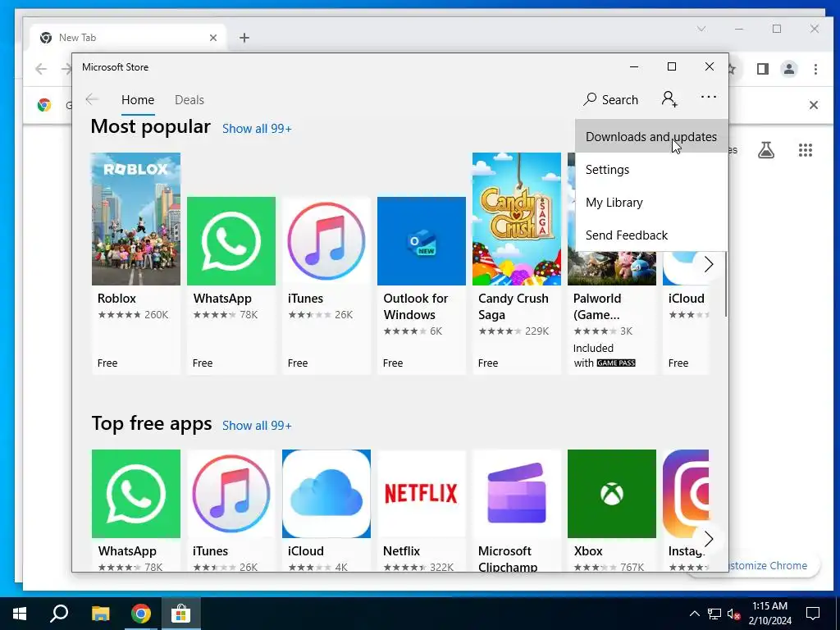
Task: Click the Roblox title text
Action: tap(116, 299)
